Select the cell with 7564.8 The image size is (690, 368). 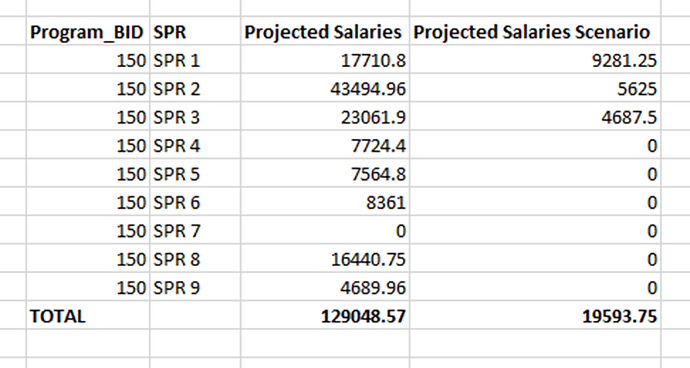(325, 174)
